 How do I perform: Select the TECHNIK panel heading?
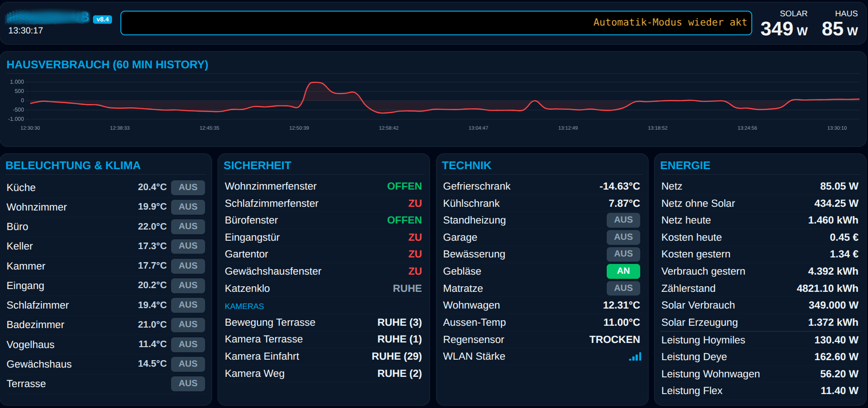tap(466, 165)
